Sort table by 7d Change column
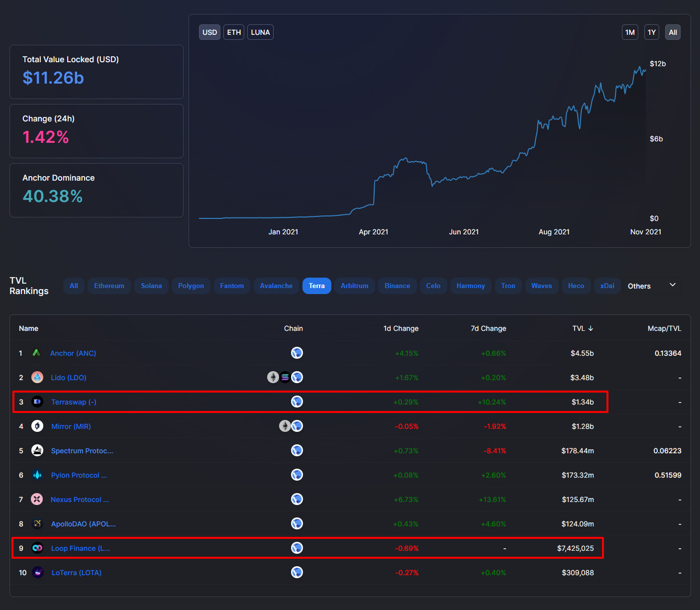The height and width of the screenshot is (610, 700). click(x=489, y=328)
